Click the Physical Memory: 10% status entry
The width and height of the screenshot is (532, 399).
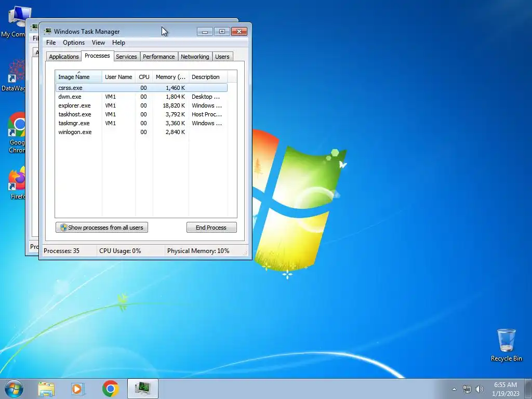click(x=198, y=251)
